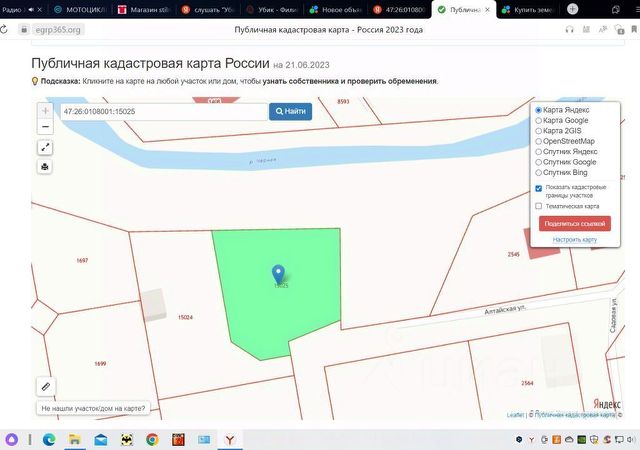This screenshot has width=640, height=450.
Task: Select the Карта Google radio option
Action: 539,120
